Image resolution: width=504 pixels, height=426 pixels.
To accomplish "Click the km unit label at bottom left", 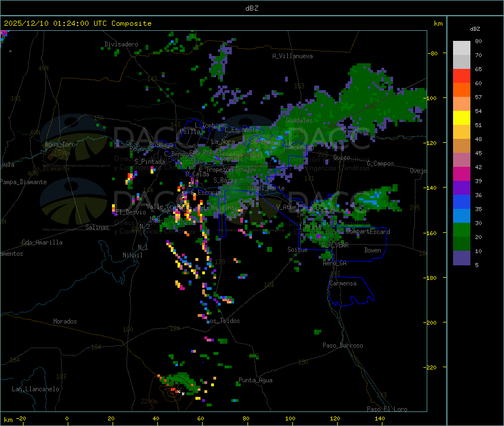I will (8, 420).
